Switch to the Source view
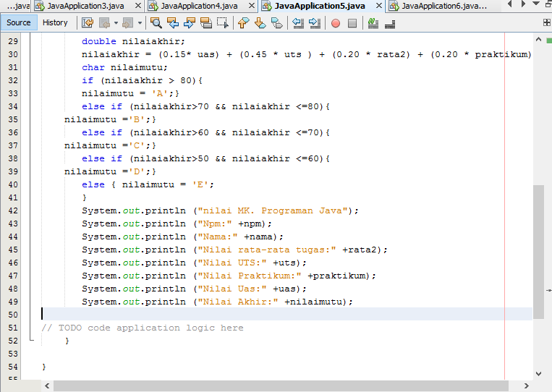Viewport: 552px width, 392px height. [x=19, y=22]
